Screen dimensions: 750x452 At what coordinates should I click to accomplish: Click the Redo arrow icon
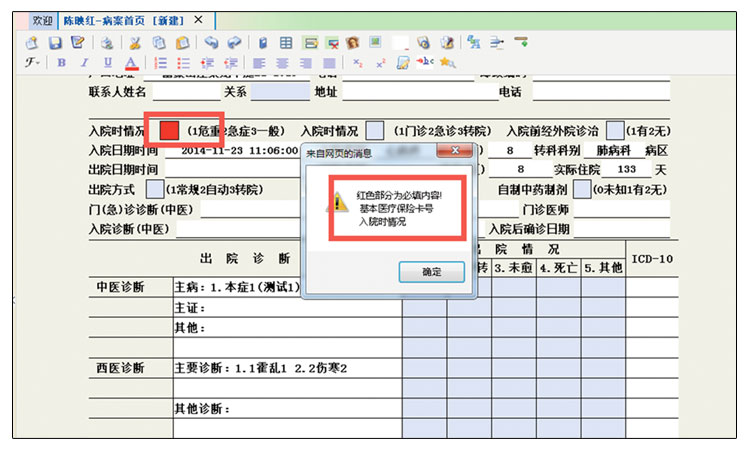click(234, 43)
